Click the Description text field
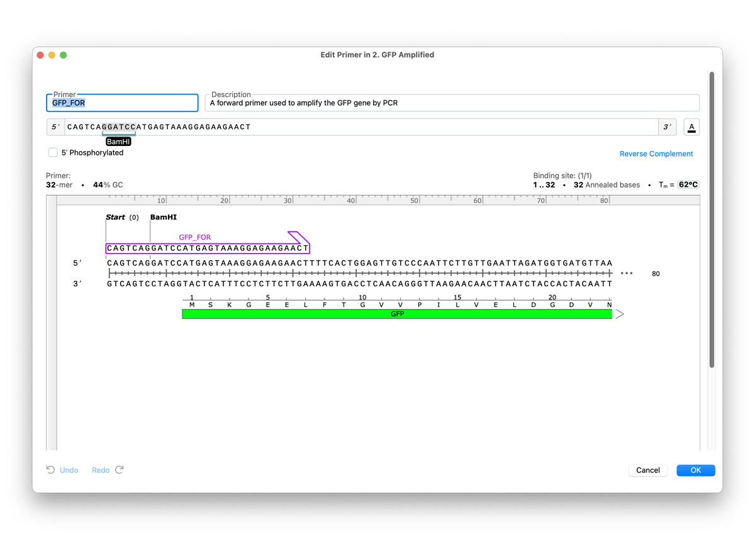755x560 pixels. 452,103
